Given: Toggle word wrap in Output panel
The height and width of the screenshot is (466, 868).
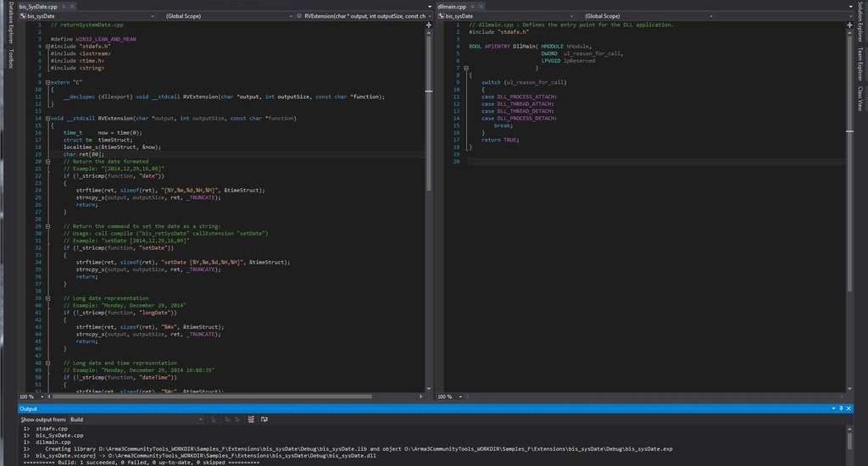Looking at the screenshot, I should (x=265, y=419).
